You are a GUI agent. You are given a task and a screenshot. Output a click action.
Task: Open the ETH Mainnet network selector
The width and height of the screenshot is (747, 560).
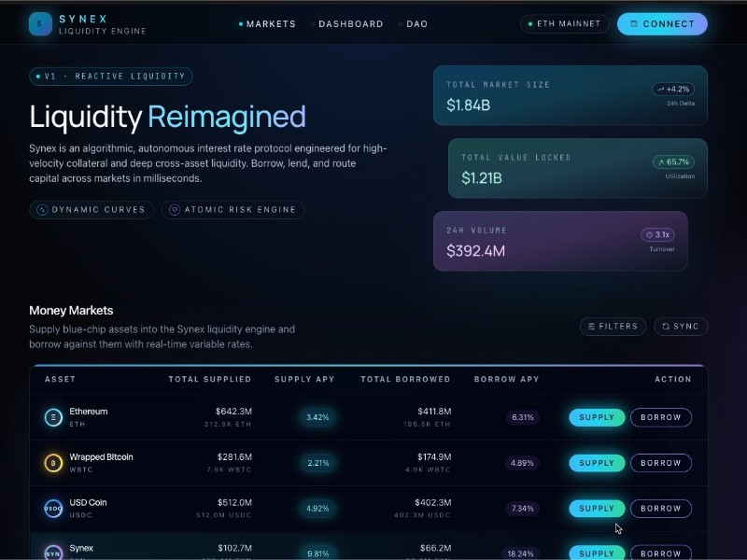point(564,24)
